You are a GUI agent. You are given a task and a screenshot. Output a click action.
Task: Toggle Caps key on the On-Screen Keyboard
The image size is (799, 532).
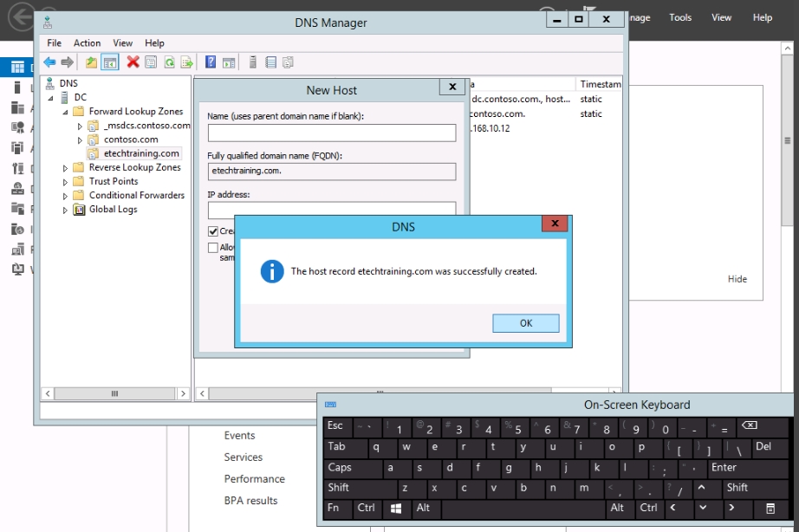(x=352, y=467)
